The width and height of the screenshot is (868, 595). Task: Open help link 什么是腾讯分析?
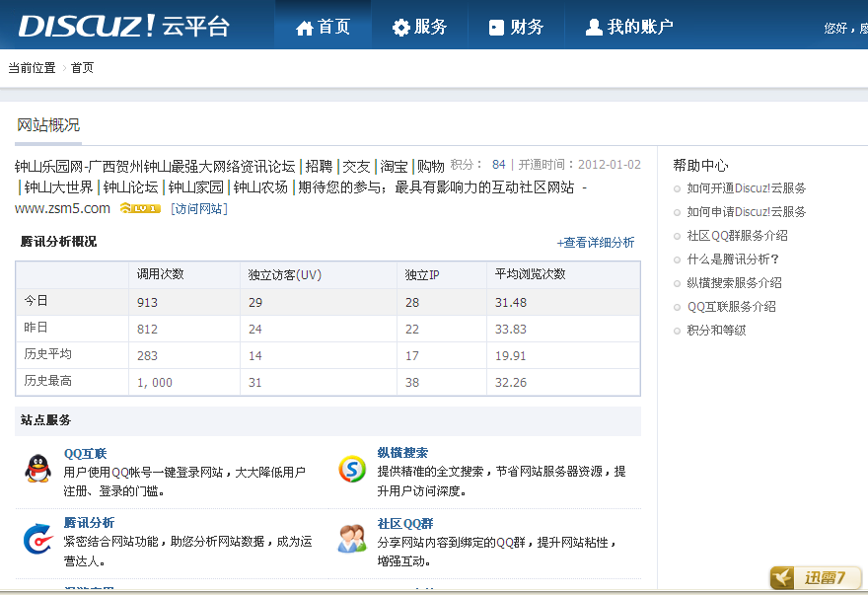click(733, 260)
